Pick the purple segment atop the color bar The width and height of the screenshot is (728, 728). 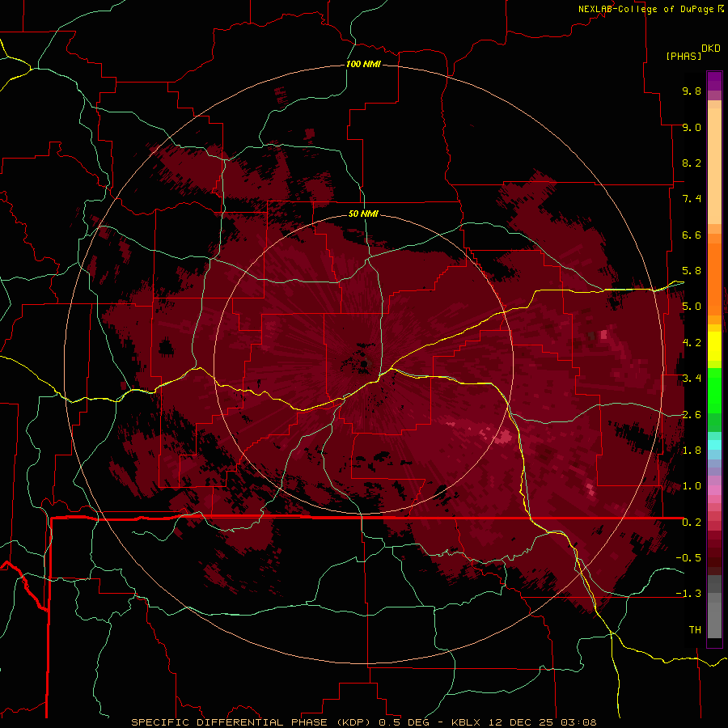(714, 81)
